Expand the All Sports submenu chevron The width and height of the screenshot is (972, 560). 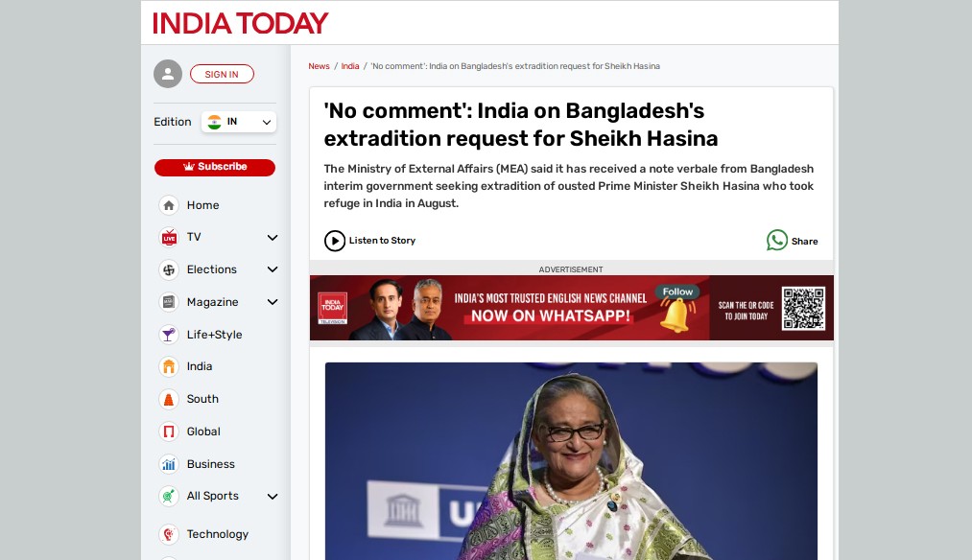tap(273, 496)
